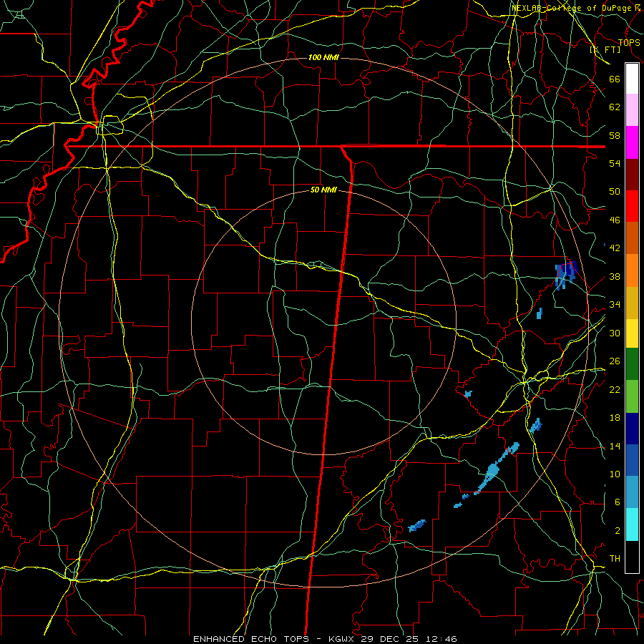This screenshot has height=644, width=644.
Task: Click the legend value "22"
Action: pos(615,389)
